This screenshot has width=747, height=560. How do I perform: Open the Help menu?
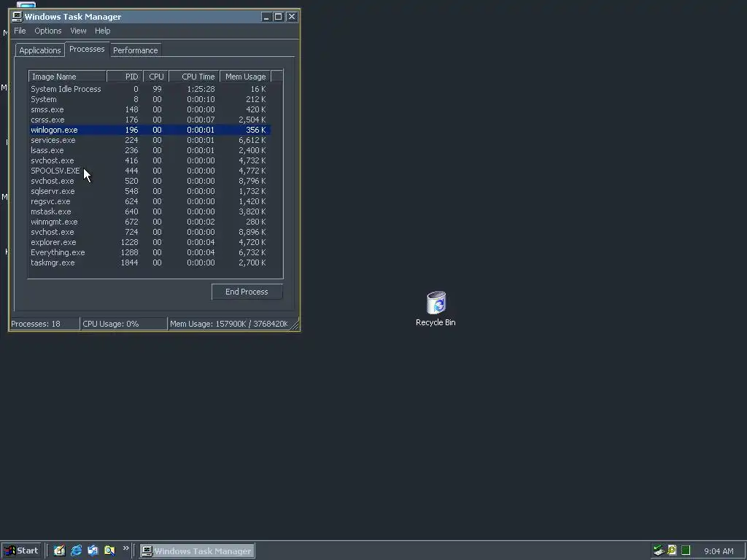coord(102,31)
